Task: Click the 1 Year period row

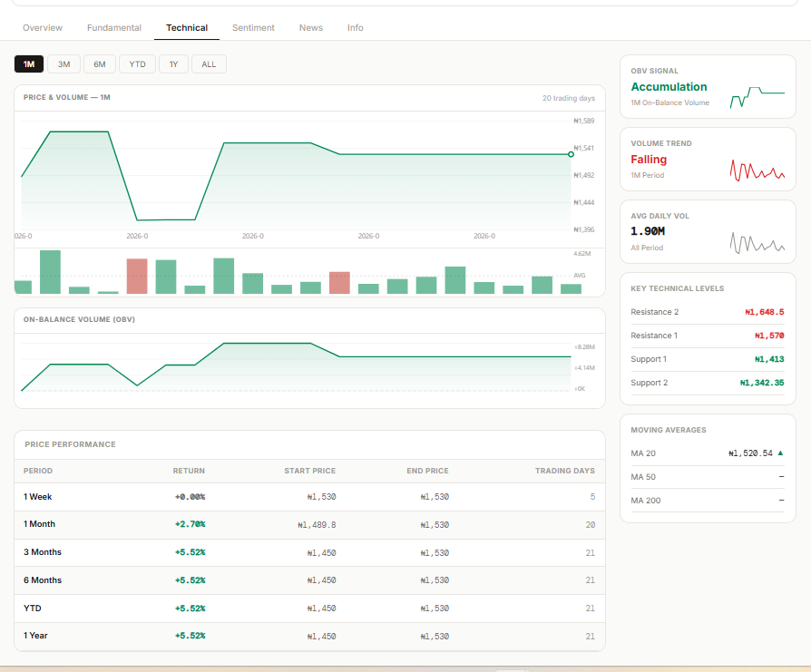Action: click(x=310, y=637)
